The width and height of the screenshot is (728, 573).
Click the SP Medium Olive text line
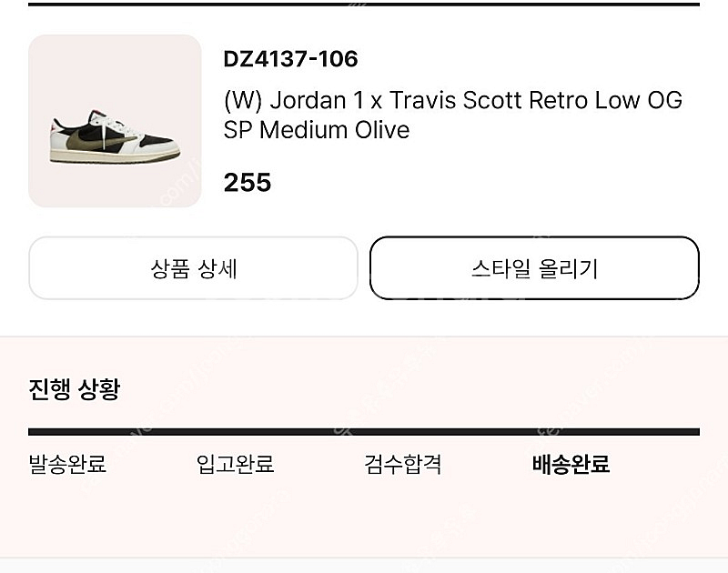[317, 130]
